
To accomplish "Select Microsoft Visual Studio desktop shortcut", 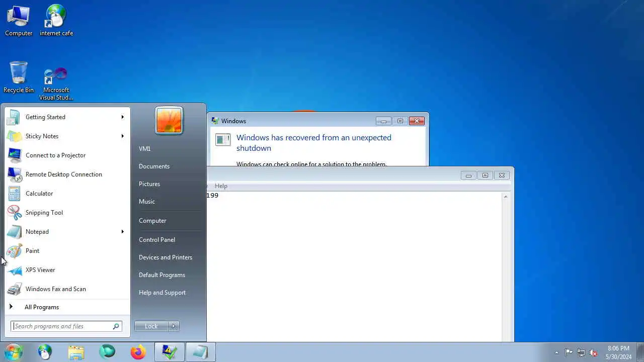I will point(56,83).
